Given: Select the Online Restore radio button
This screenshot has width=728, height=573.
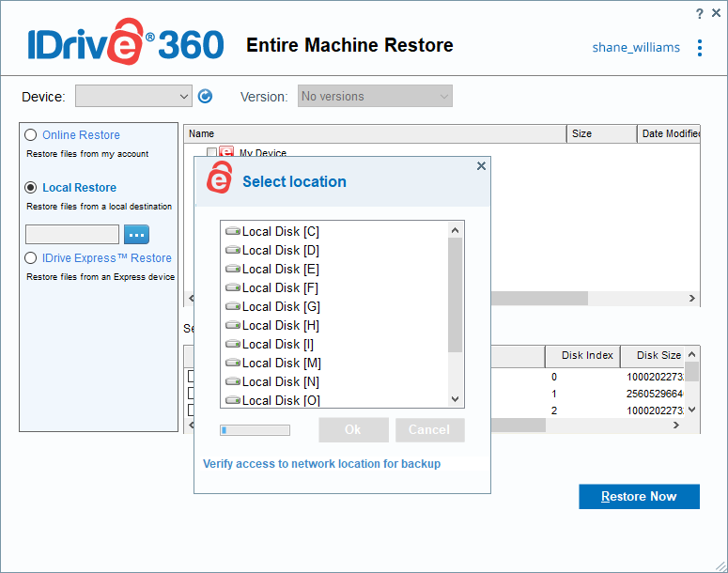Looking at the screenshot, I should click(31, 134).
